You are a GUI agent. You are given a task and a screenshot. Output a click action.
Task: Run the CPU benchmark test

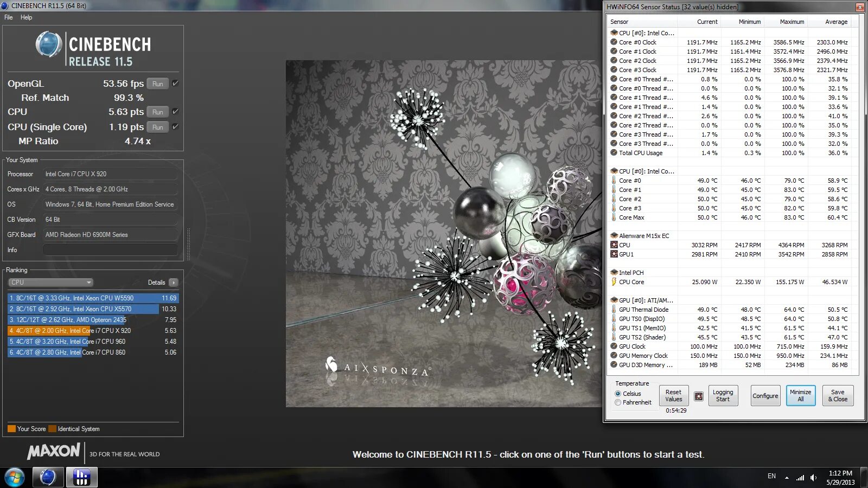click(158, 112)
